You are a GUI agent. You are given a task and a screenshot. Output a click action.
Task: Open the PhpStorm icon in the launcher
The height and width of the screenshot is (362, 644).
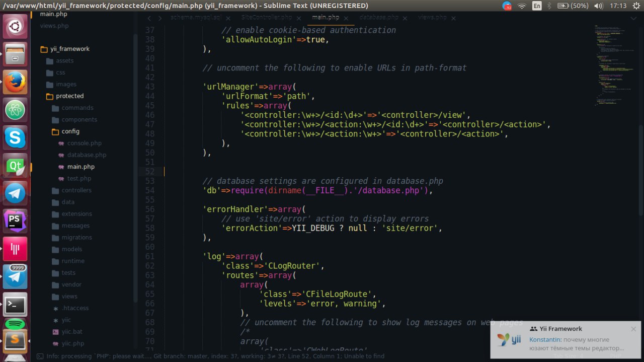(15, 221)
